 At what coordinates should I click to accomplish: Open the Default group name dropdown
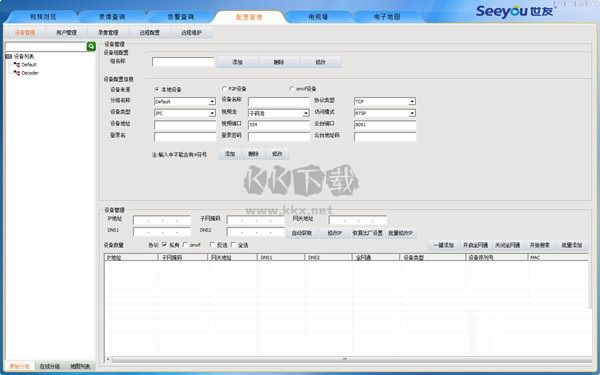pyautogui.click(x=212, y=102)
